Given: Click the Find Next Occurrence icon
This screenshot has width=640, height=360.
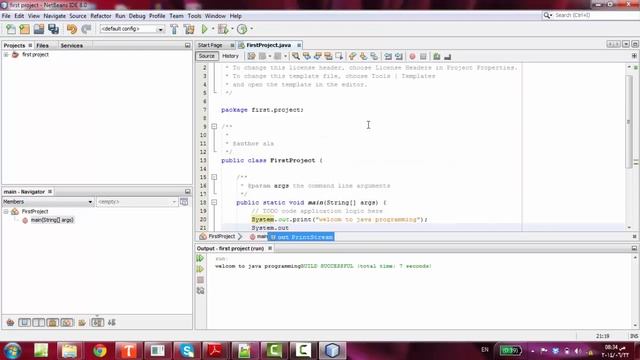Looking at the screenshot, I should pyautogui.click(x=318, y=56).
